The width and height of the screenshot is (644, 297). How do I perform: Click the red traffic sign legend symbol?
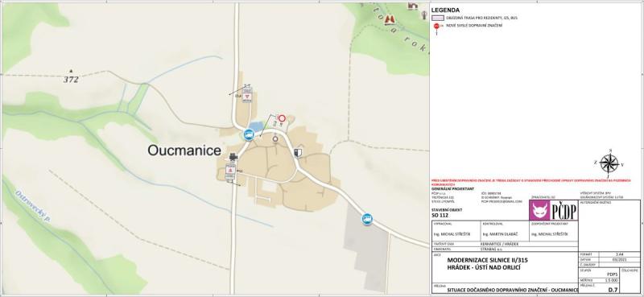click(436, 27)
